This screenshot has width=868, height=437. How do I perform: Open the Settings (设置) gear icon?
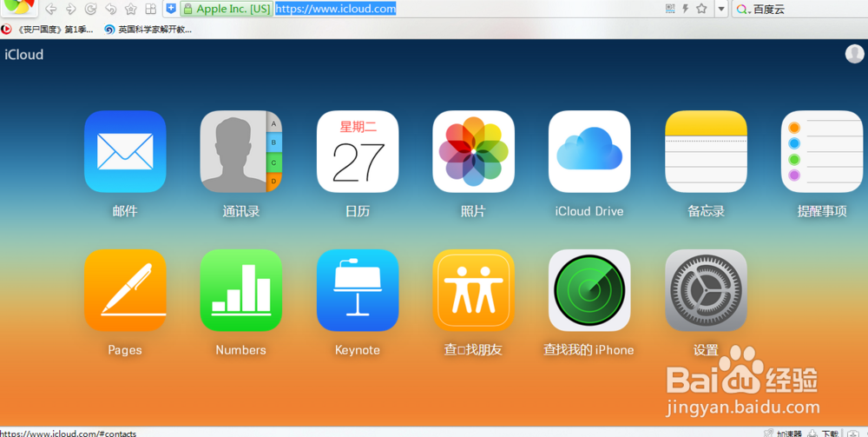706,290
